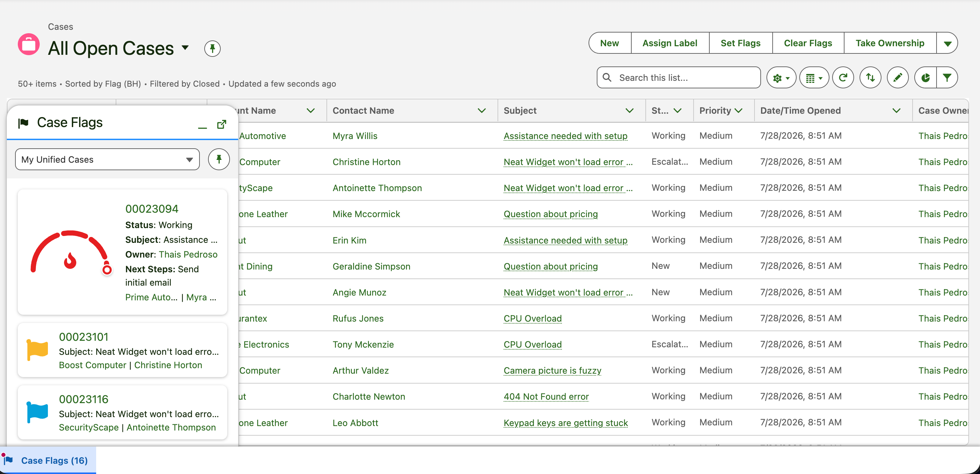Screen dimensions: 980x474
Task: Open Camera picture is fuzzy case
Action: 552,371
